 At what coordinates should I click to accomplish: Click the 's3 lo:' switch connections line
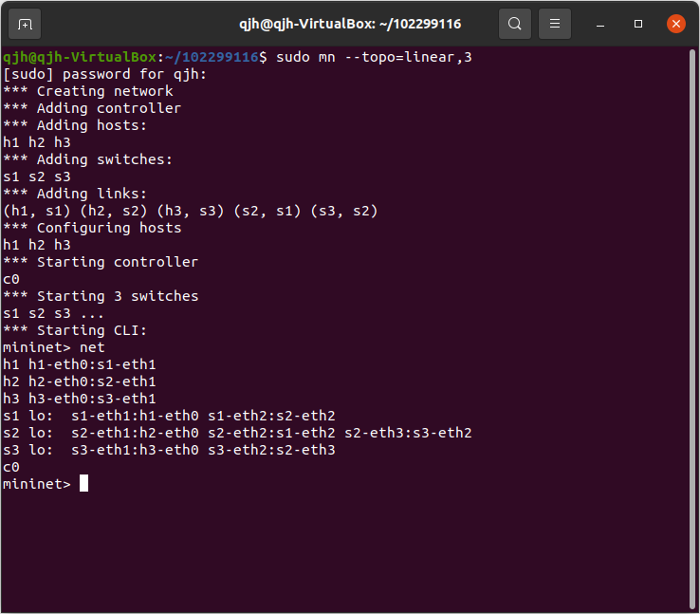[x=169, y=450]
